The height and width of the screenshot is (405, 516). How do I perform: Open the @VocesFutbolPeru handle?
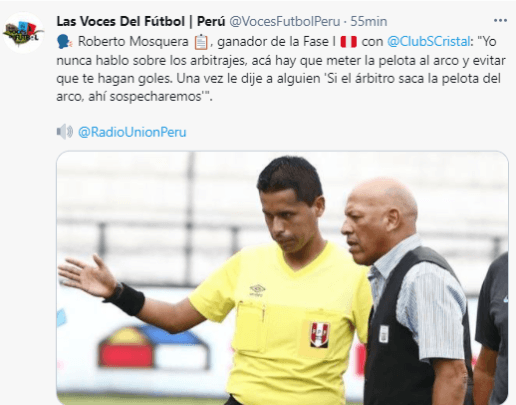click(x=285, y=21)
